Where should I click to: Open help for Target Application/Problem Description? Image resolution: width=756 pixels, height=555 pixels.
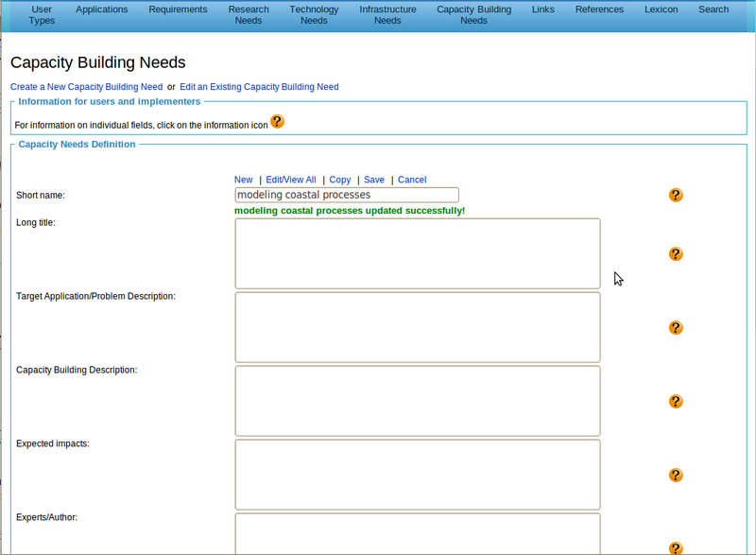coord(676,328)
